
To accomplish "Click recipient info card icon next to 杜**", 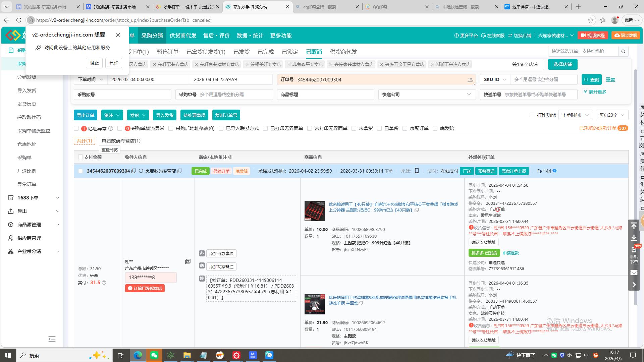I will point(188,261).
